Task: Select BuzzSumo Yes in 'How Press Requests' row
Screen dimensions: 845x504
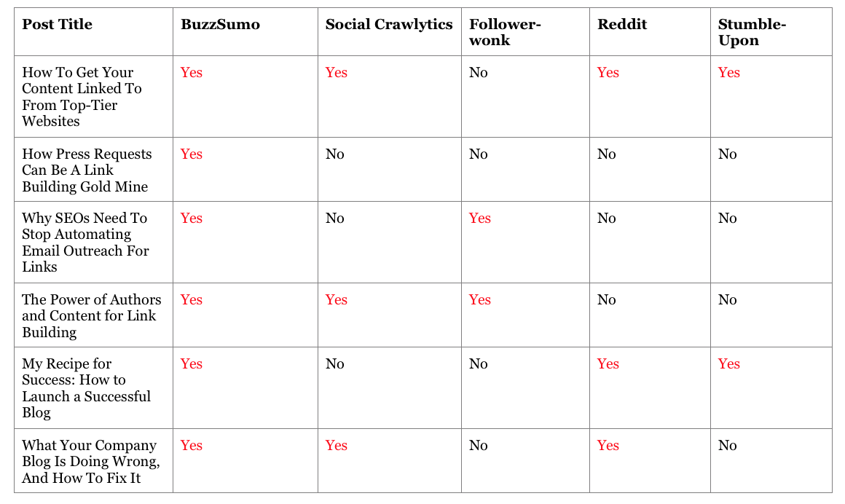Action: 192,154
